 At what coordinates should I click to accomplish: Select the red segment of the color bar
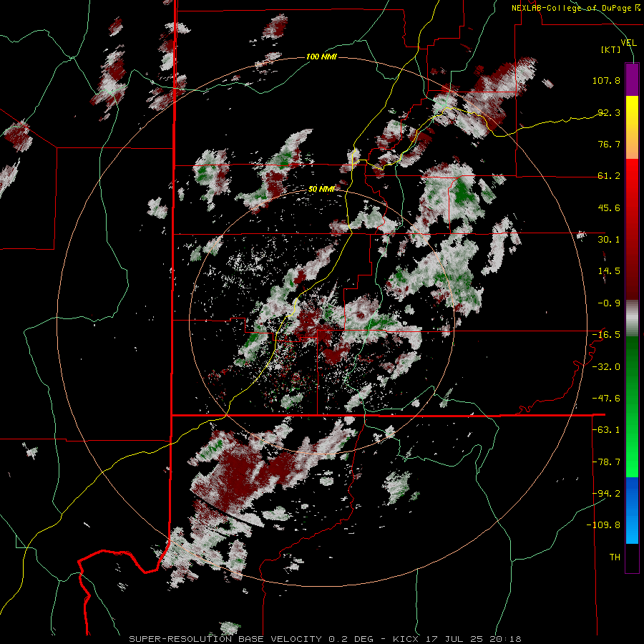click(x=632, y=229)
